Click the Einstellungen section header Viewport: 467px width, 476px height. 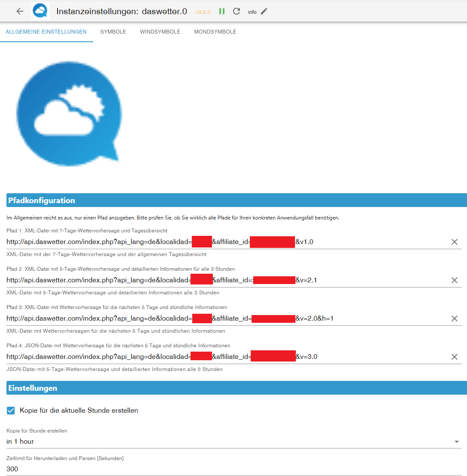pos(237,388)
